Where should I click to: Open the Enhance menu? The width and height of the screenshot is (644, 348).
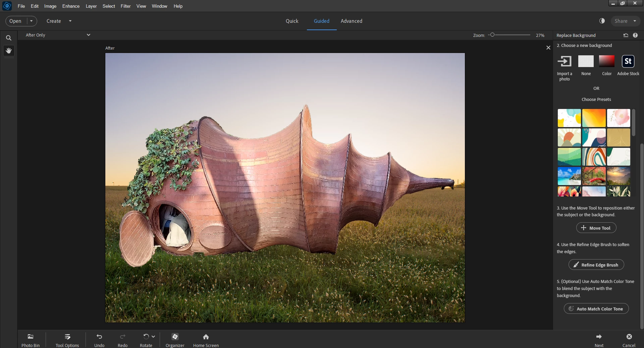[x=71, y=6]
